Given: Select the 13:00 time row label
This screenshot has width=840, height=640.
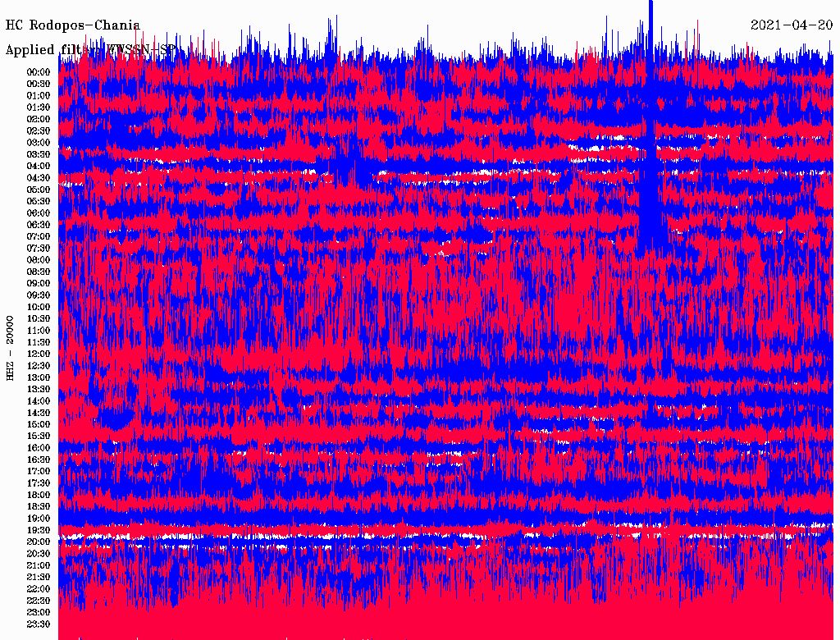Looking at the screenshot, I should tap(39, 378).
